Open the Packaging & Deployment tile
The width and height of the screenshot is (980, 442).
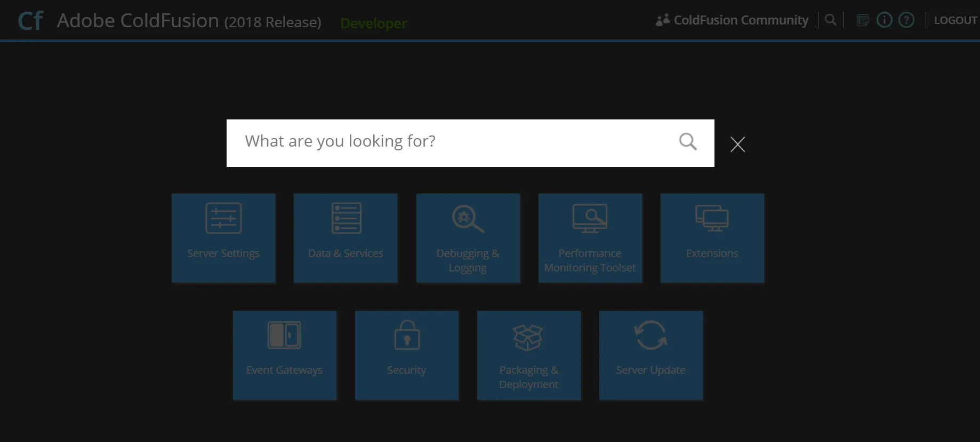529,355
